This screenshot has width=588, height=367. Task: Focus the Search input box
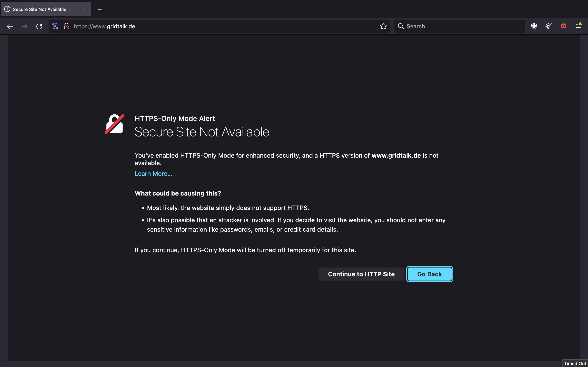(x=462, y=26)
